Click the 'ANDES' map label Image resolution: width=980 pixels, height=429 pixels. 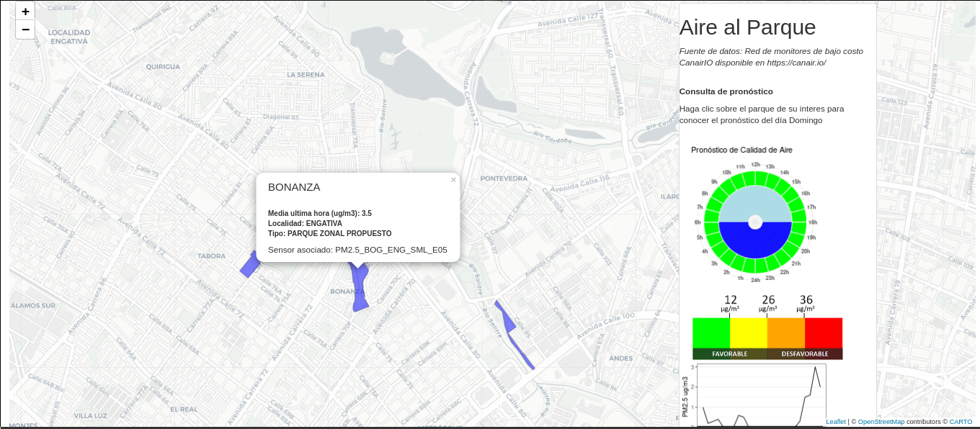(x=620, y=358)
